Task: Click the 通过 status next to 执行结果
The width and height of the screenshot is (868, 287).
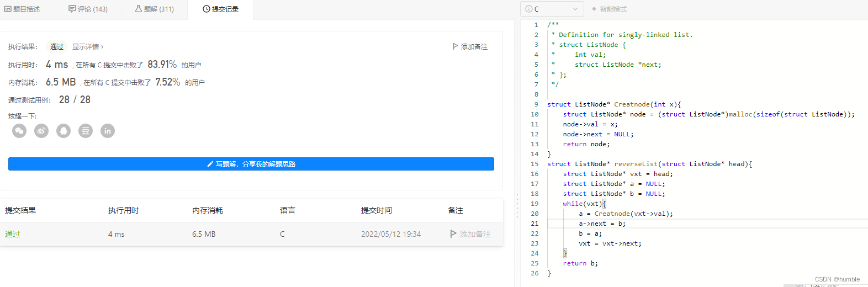Action: (x=57, y=47)
